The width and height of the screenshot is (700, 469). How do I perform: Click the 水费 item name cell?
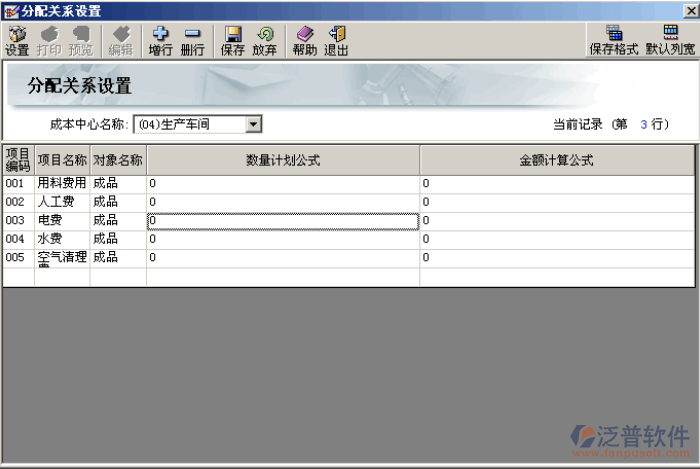pyautogui.click(x=62, y=240)
